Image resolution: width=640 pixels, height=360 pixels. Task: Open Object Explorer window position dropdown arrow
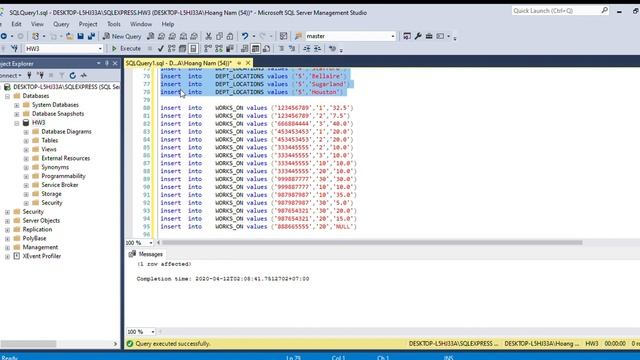click(98, 63)
